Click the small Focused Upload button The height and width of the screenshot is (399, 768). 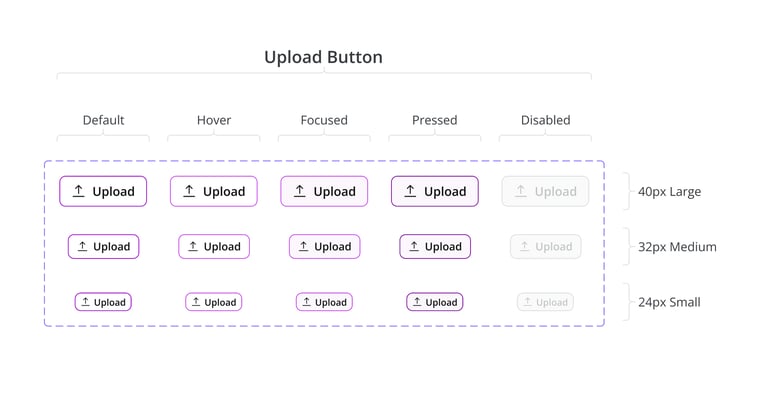click(324, 302)
